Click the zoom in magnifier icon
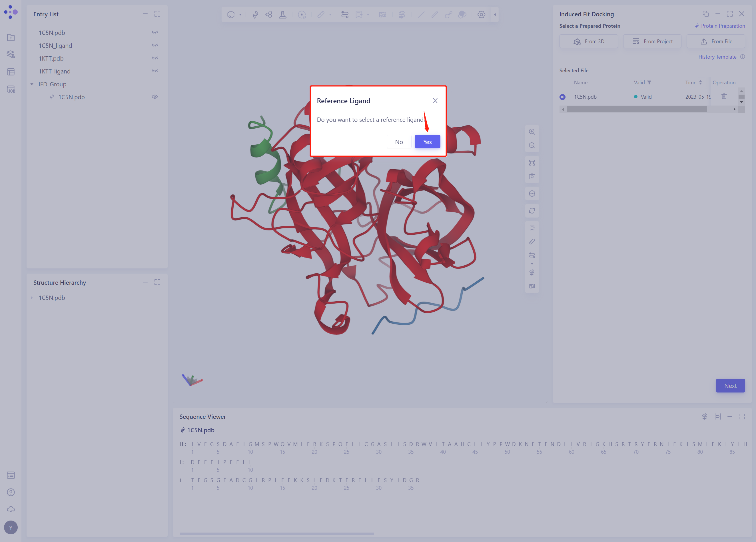The width and height of the screenshot is (756, 542). [x=532, y=132]
